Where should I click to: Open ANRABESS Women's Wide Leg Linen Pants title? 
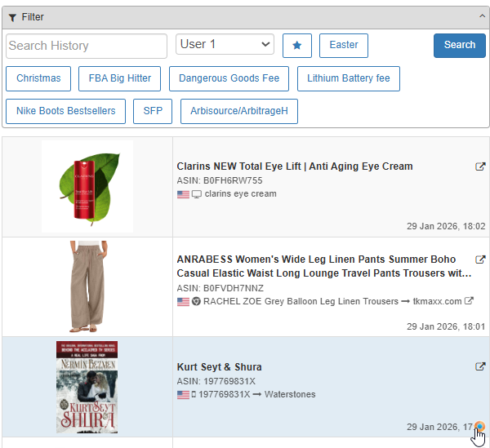[324, 266]
